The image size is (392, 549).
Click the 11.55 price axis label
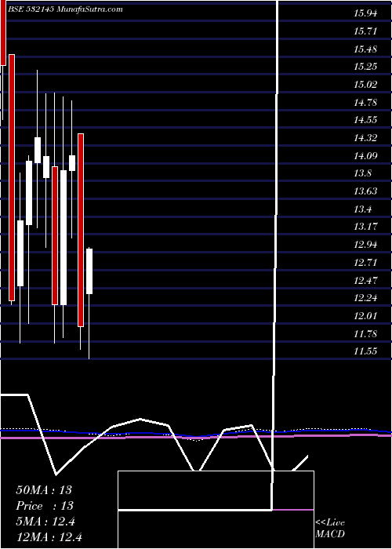tap(365, 351)
